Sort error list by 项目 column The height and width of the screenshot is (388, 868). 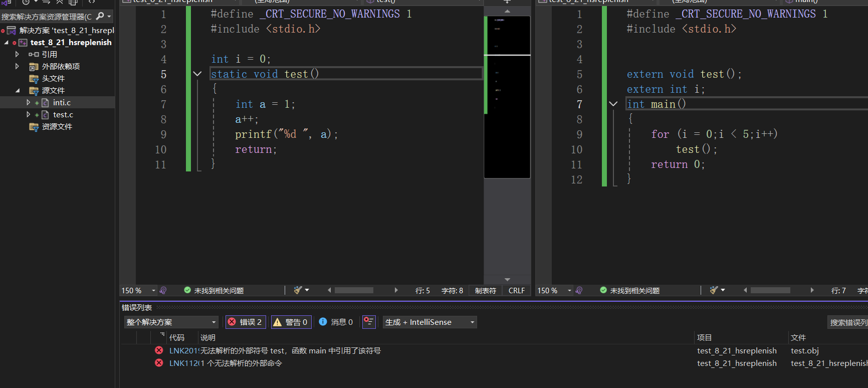click(x=705, y=337)
